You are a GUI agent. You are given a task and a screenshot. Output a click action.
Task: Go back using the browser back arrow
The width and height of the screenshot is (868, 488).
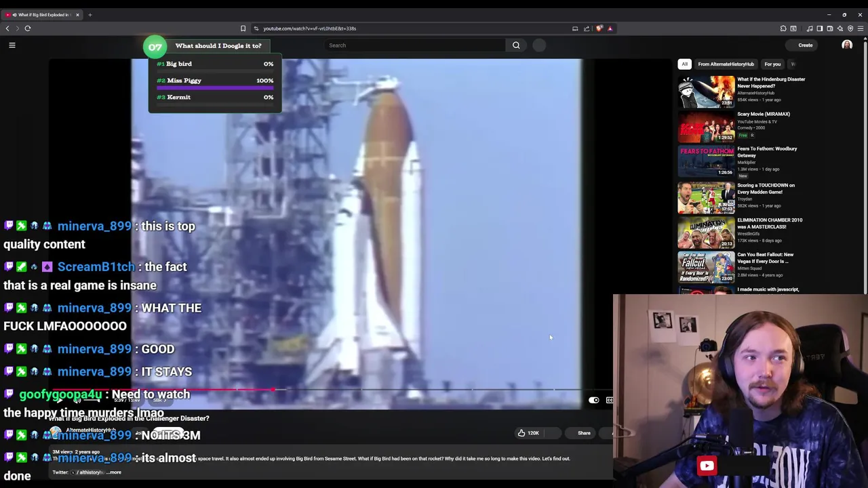7,28
